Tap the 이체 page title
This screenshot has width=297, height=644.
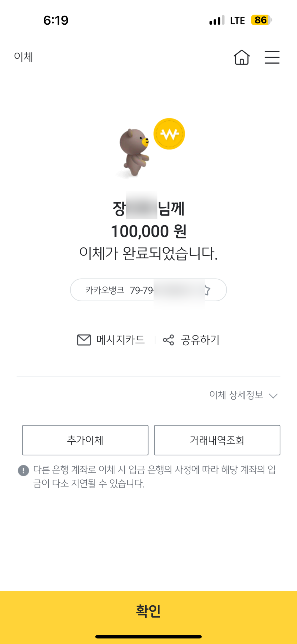(x=23, y=57)
